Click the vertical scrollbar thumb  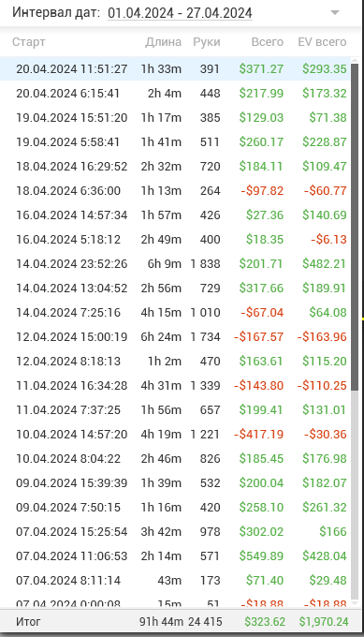click(355, 227)
